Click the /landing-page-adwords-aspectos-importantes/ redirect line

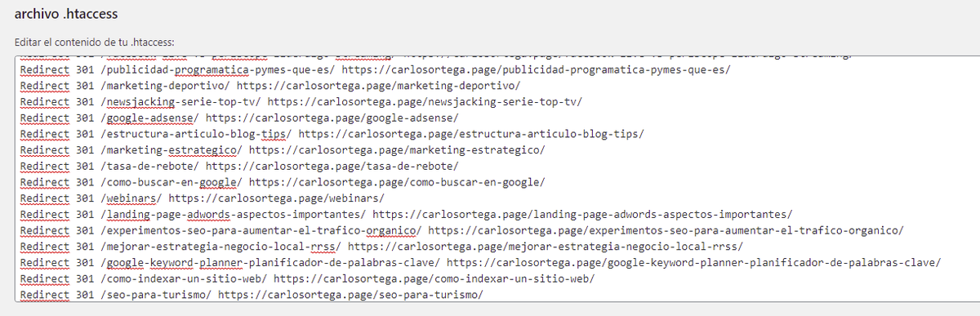(406, 214)
